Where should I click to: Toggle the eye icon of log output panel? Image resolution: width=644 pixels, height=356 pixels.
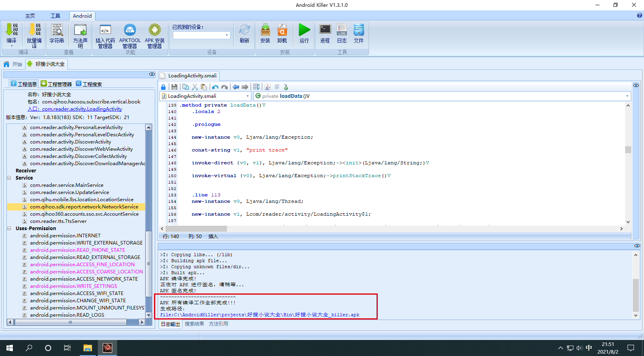(x=637, y=246)
